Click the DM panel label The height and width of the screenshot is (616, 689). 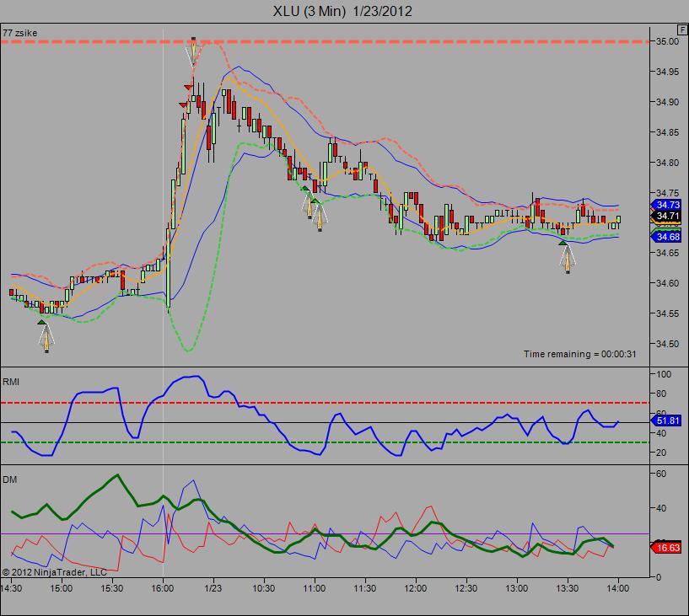click(x=9, y=479)
